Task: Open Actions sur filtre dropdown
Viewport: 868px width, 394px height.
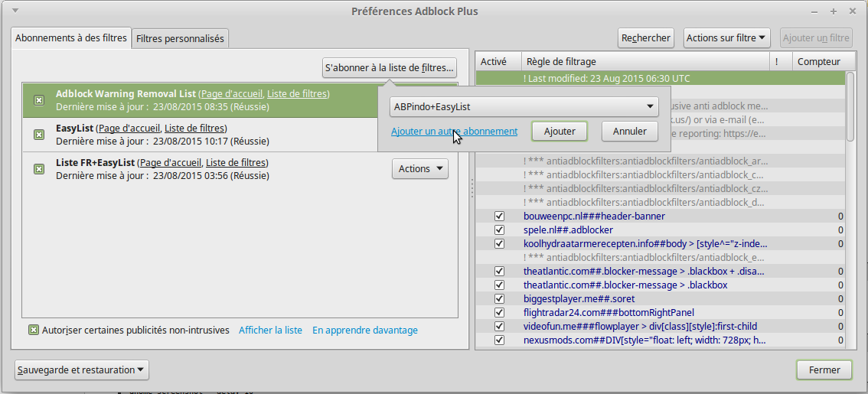Action: [727, 38]
